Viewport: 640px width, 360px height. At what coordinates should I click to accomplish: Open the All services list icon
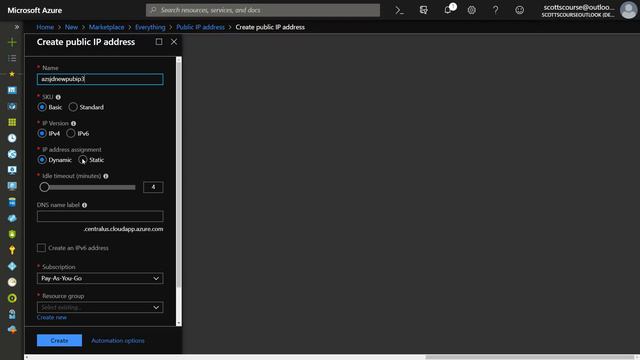(12, 58)
